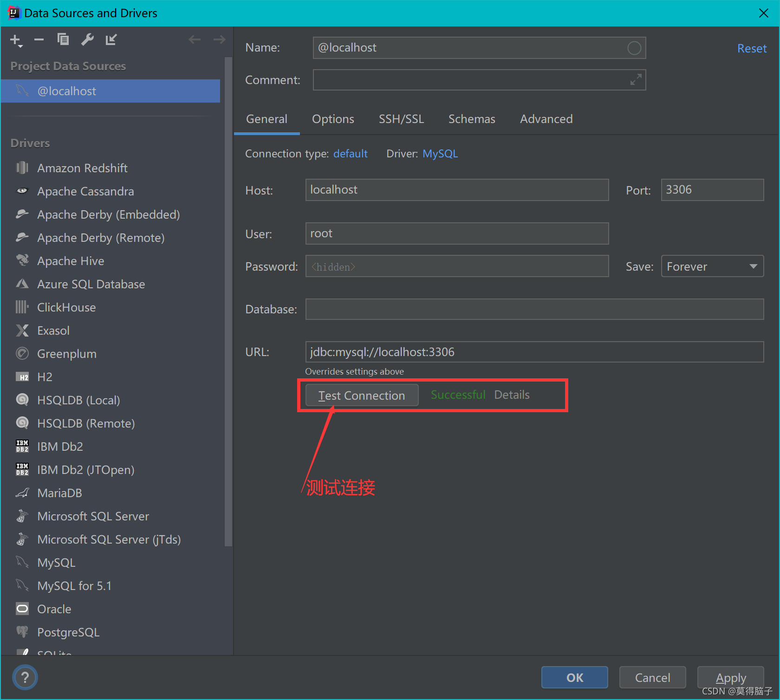This screenshot has height=700, width=780.
Task: Close the Data Sources and Drivers dialog
Action: [x=764, y=13]
